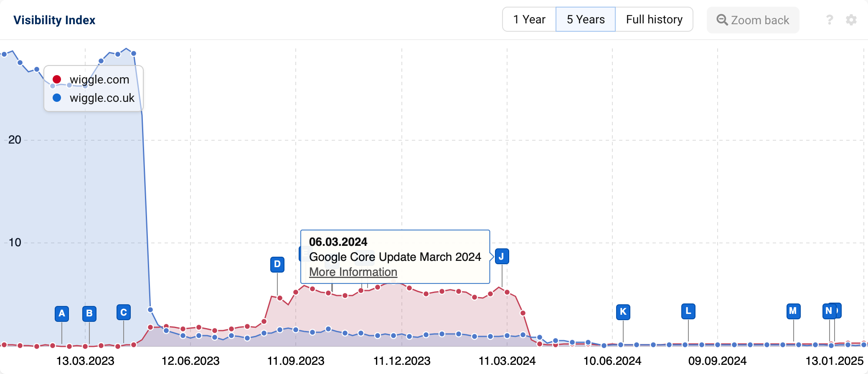Click the red wiggle.com legend dot

pyautogui.click(x=57, y=79)
